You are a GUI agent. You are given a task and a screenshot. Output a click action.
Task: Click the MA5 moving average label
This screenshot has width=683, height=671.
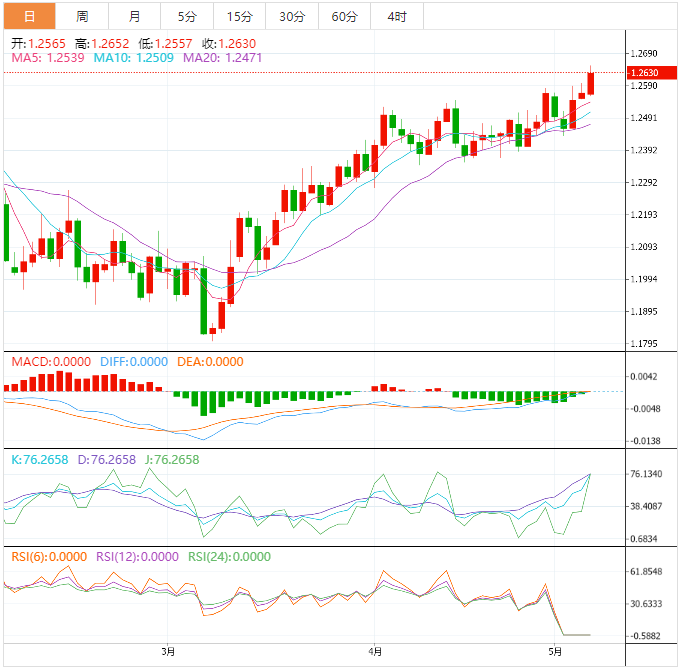[x=49, y=59]
